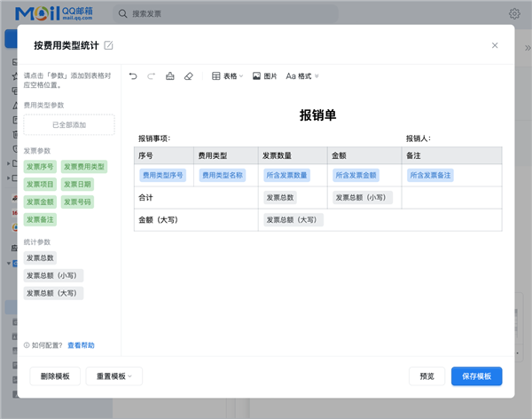This screenshot has height=419, width=532.
Task: Expand the 重置模板 dropdown button
Action: 113,376
